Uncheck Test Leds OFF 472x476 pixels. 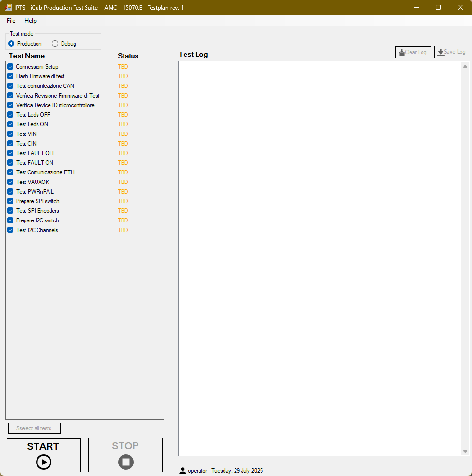tap(11, 115)
